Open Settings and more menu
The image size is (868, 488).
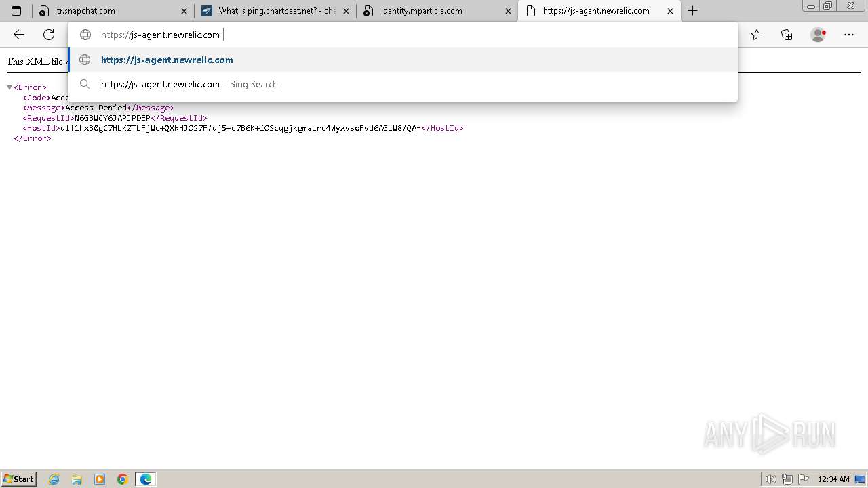coord(849,35)
